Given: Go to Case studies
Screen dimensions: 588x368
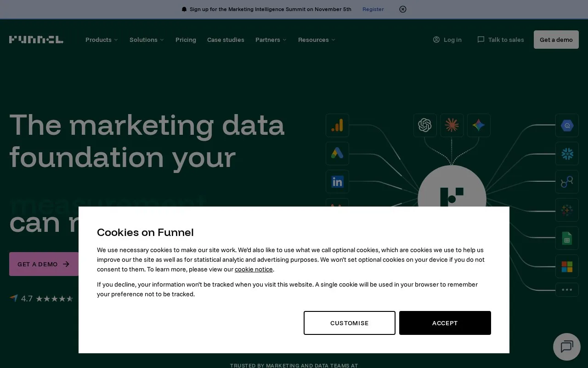Looking at the screenshot, I should click(x=226, y=40).
